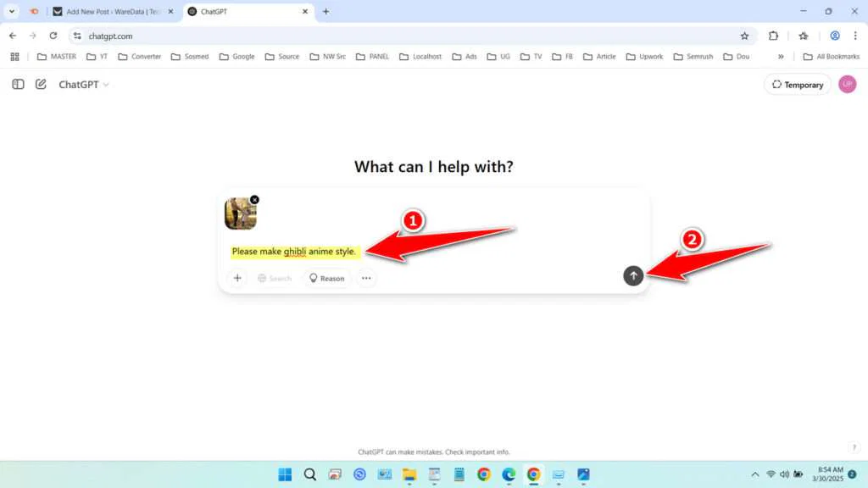Viewport: 868px width, 488px height.
Task: Turn off Temporary chat mode
Action: (796, 84)
